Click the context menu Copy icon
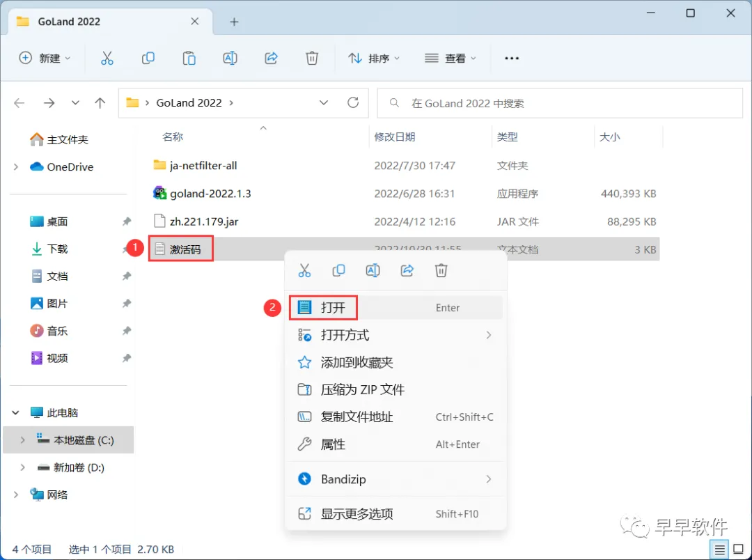Image resolution: width=752 pixels, height=560 pixels. 338,271
